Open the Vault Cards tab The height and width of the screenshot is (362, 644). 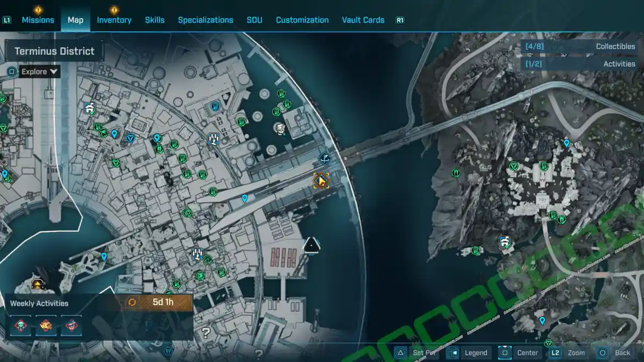click(x=363, y=20)
